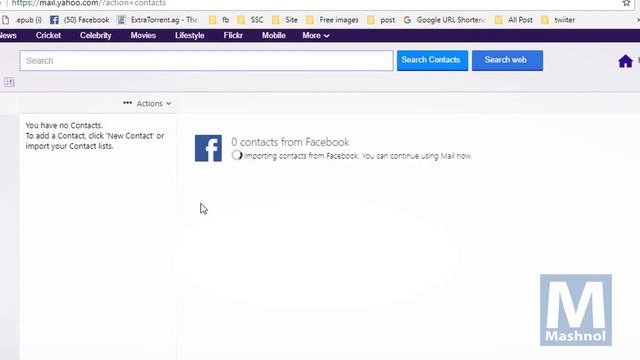640x360 pixels.
Task: Open the All Post bookmark folder
Action: pos(513,20)
